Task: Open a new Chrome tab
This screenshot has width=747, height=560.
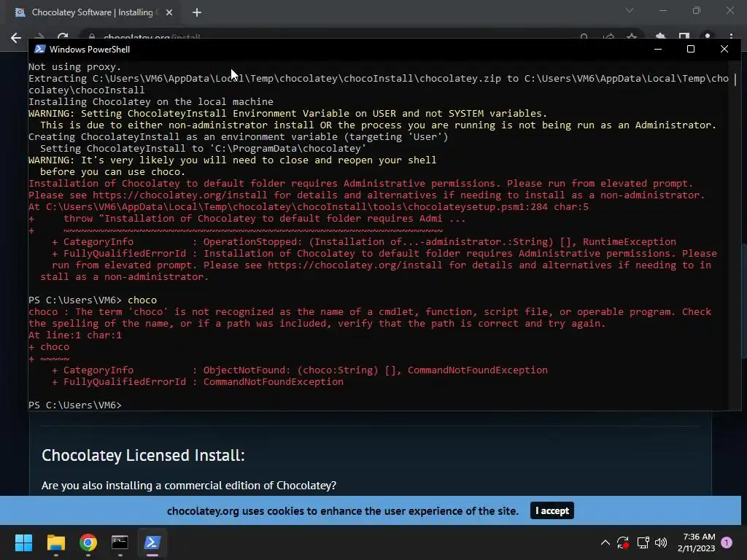Action: pyautogui.click(x=197, y=12)
